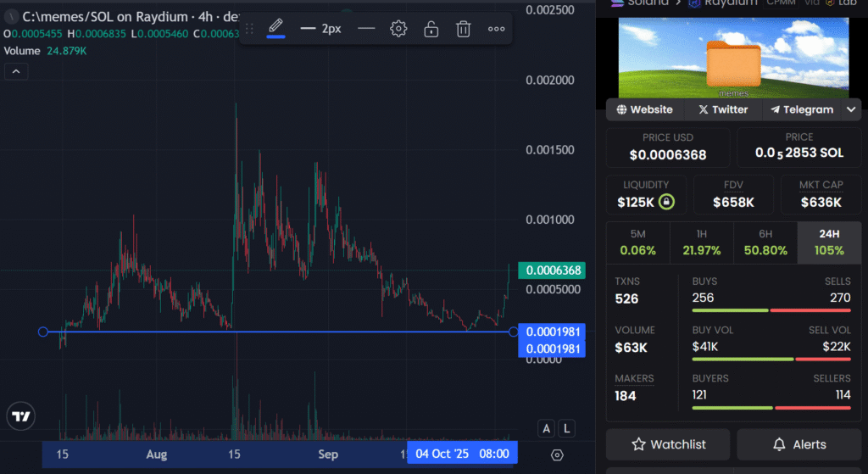
Task: Open the token Website link
Action: 645,109
